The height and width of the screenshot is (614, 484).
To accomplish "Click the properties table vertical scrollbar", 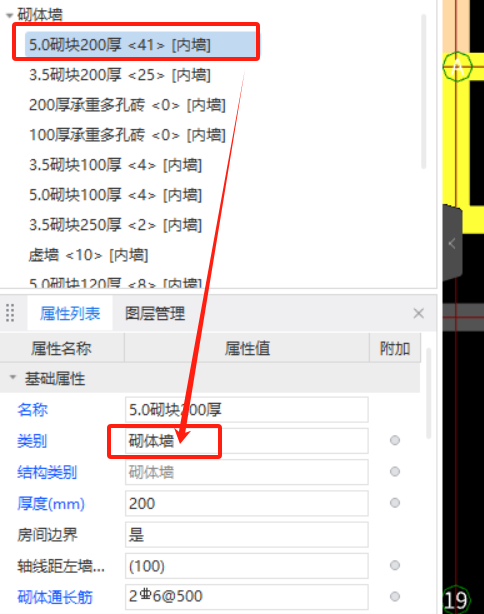I will 429,394.
